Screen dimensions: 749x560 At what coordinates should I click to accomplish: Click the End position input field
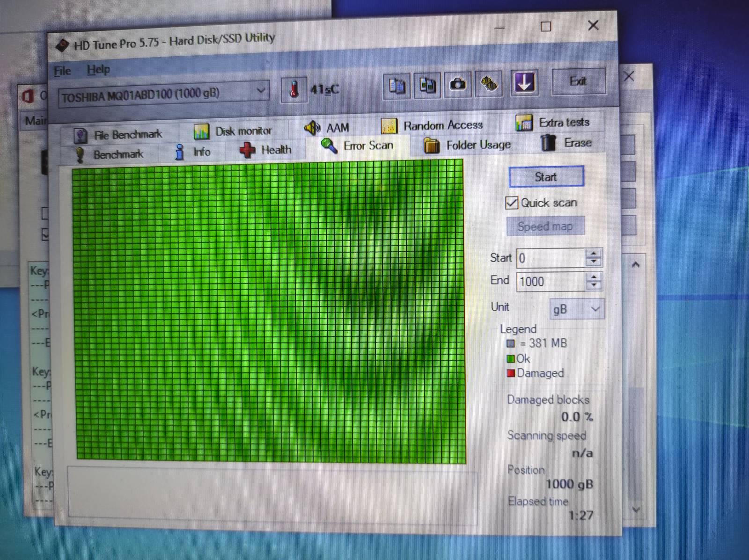tap(551, 282)
